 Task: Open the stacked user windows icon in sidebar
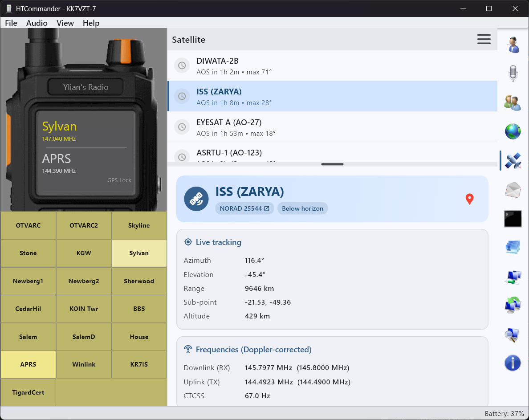(513, 247)
